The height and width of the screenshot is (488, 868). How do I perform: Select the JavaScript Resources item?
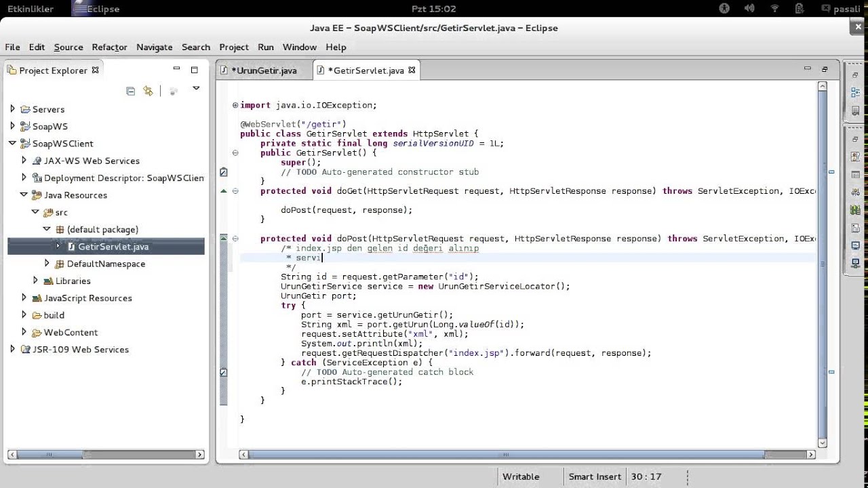click(x=87, y=298)
